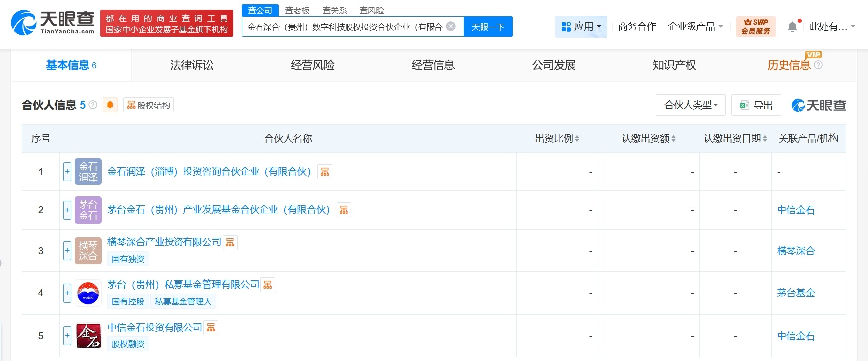Screen dimensions: 868x361
Task: Open equity structure icon for 茅台金石 partner
Action: point(344,210)
